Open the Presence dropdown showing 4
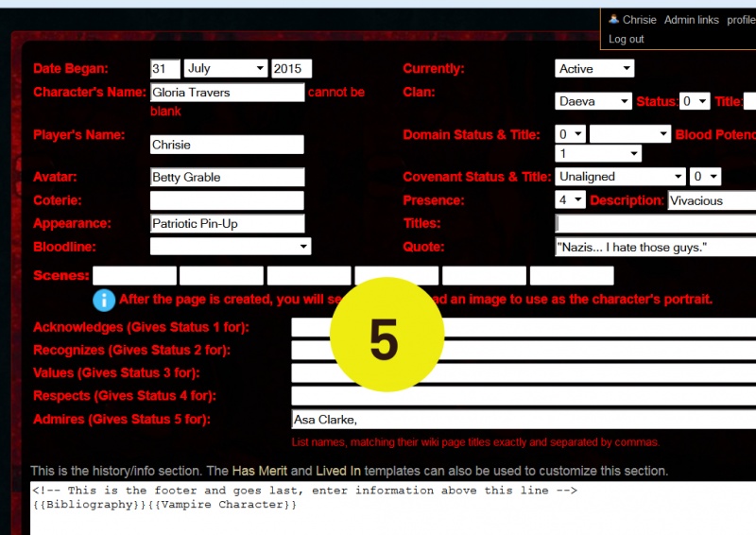 [x=571, y=199]
